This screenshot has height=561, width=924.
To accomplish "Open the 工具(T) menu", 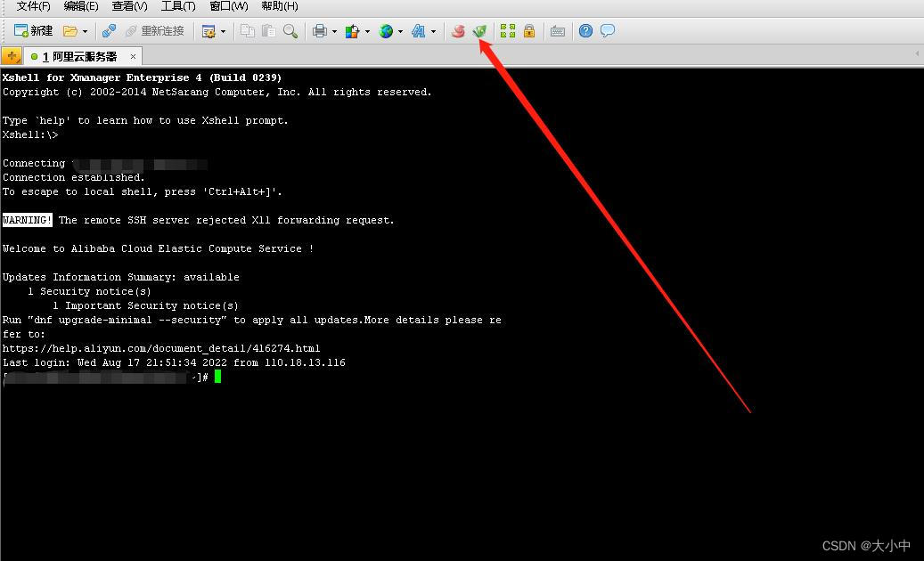I will [178, 6].
